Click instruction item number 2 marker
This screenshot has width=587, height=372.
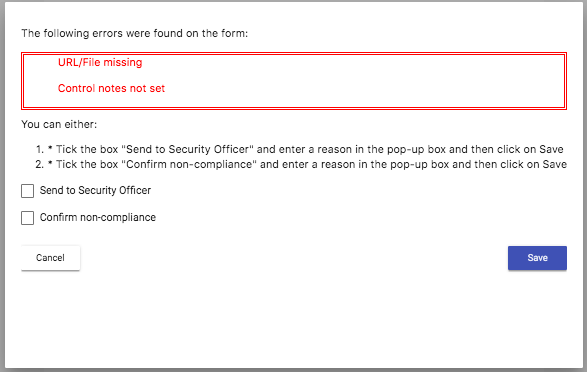40,164
